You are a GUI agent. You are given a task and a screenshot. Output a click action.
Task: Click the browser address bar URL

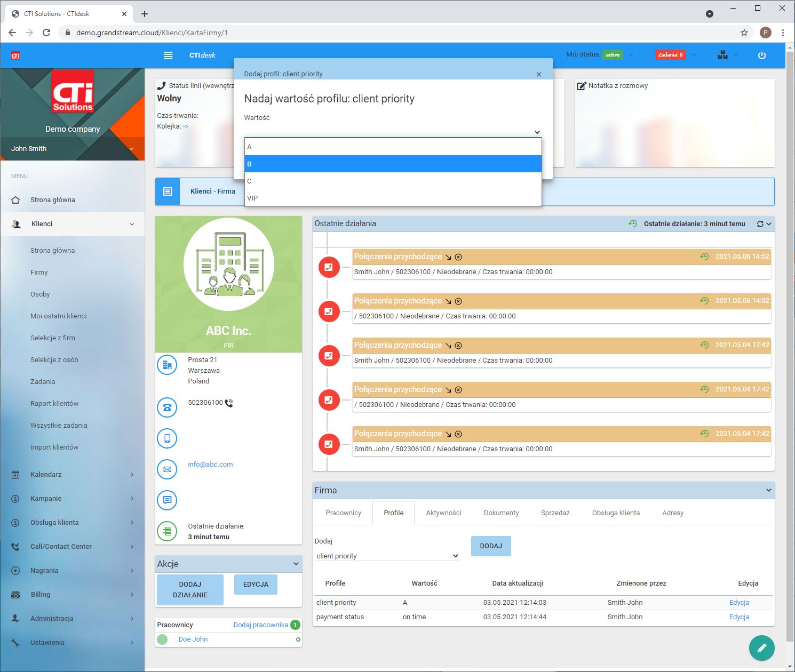click(x=152, y=33)
